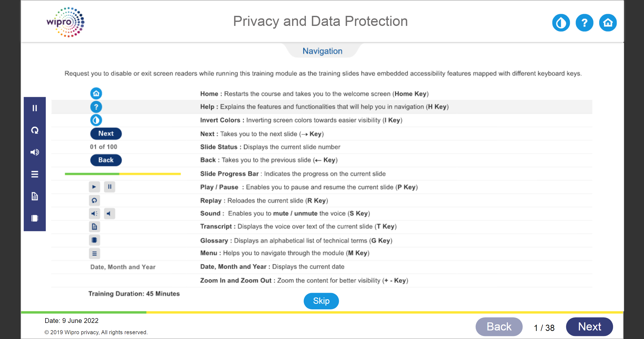Go to the next slide with bottom Next

point(589,327)
